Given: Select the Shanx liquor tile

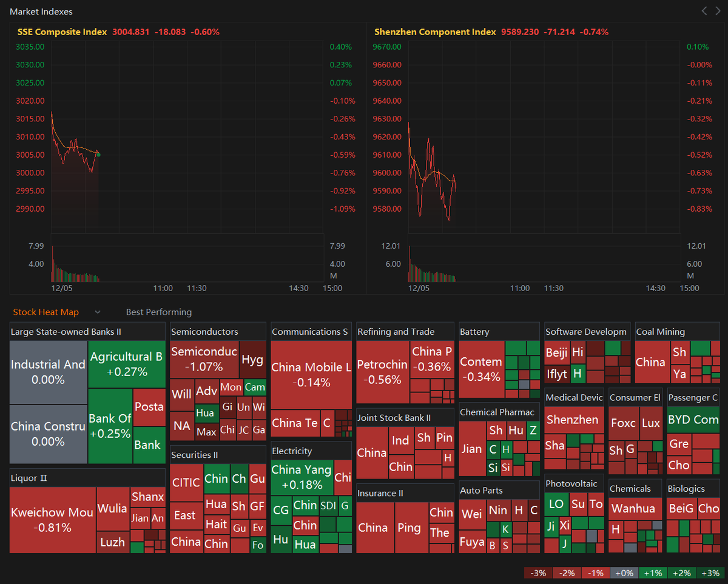Looking at the screenshot, I should [147, 497].
